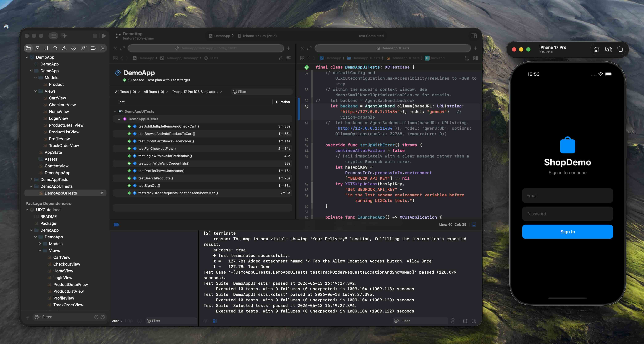
Task: Toggle the right editor minimap icon
Action: click(475, 58)
